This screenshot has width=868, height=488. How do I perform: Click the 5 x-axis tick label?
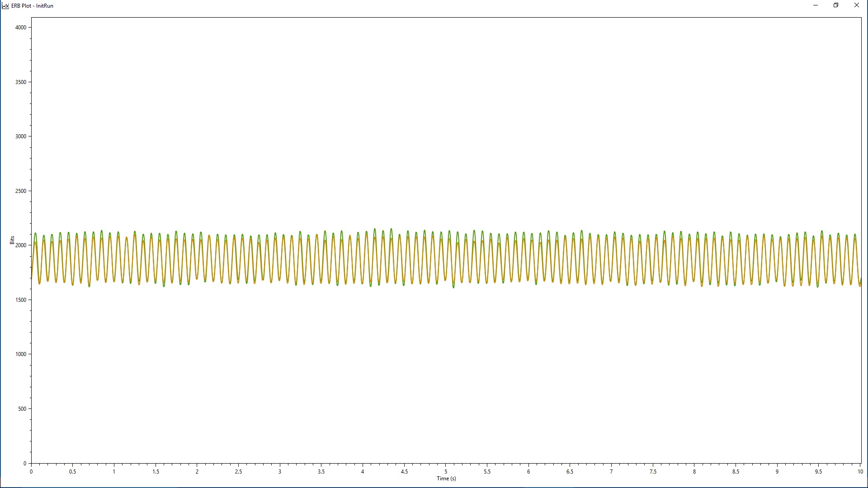tap(446, 472)
